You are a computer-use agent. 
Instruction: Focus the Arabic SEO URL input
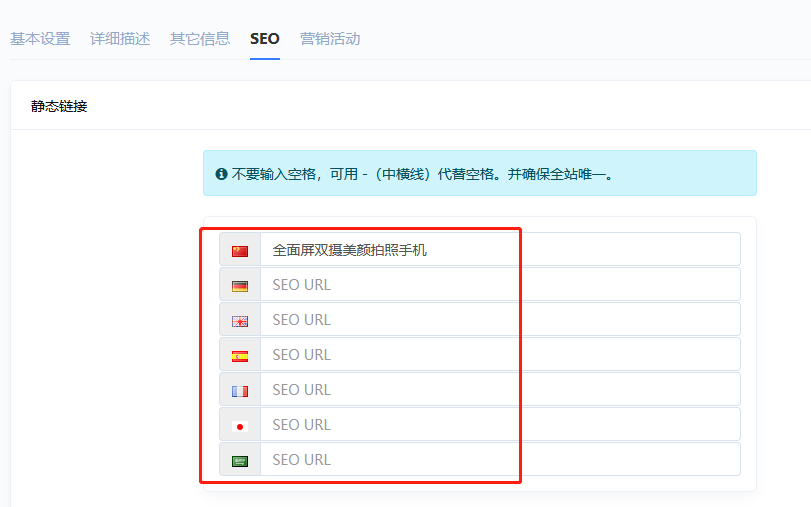click(x=500, y=459)
